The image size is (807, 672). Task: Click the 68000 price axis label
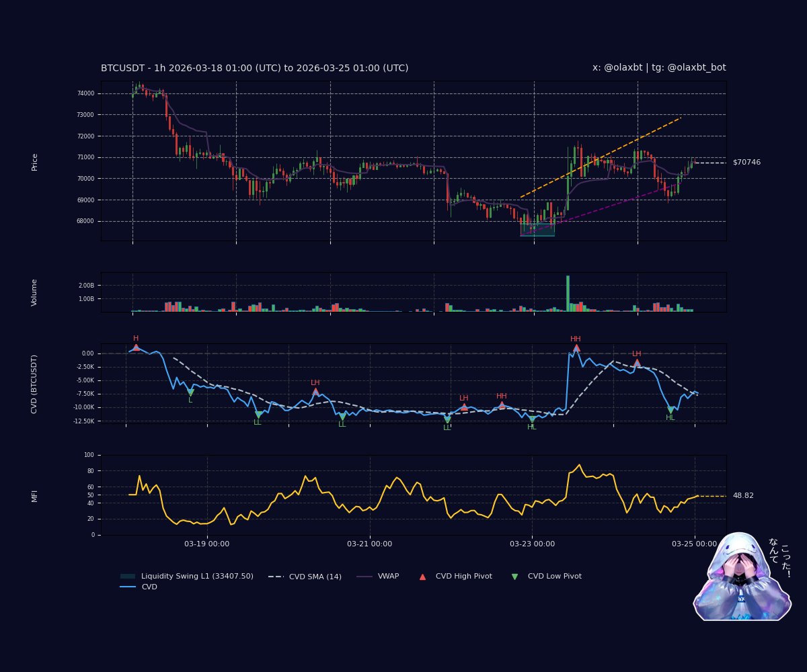[85, 221]
